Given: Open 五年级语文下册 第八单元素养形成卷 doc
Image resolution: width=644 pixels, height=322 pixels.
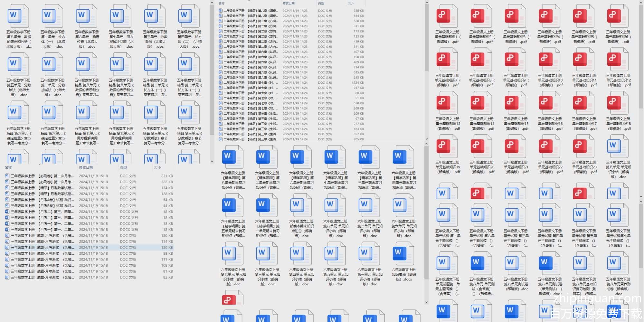Looking at the screenshot, I should (x=618, y=265).
